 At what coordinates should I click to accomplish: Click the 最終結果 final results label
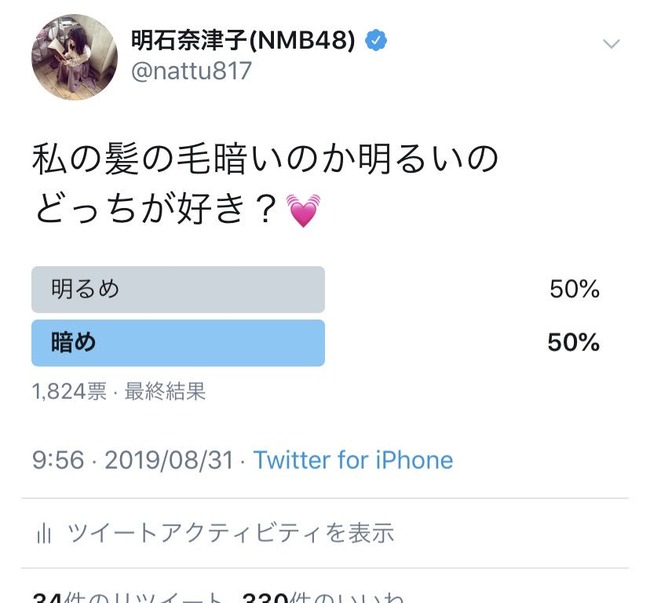pyautogui.click(x=165, y=391)
